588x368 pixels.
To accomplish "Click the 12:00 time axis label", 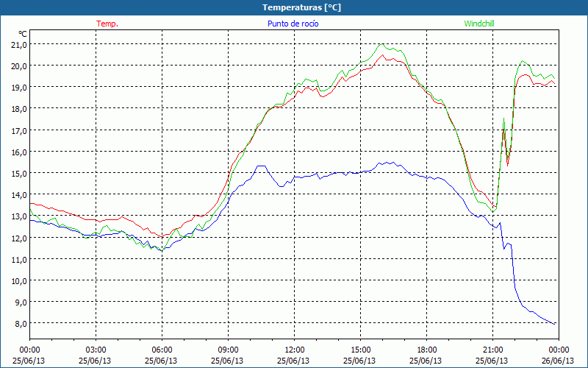I will tap(295, 350).
